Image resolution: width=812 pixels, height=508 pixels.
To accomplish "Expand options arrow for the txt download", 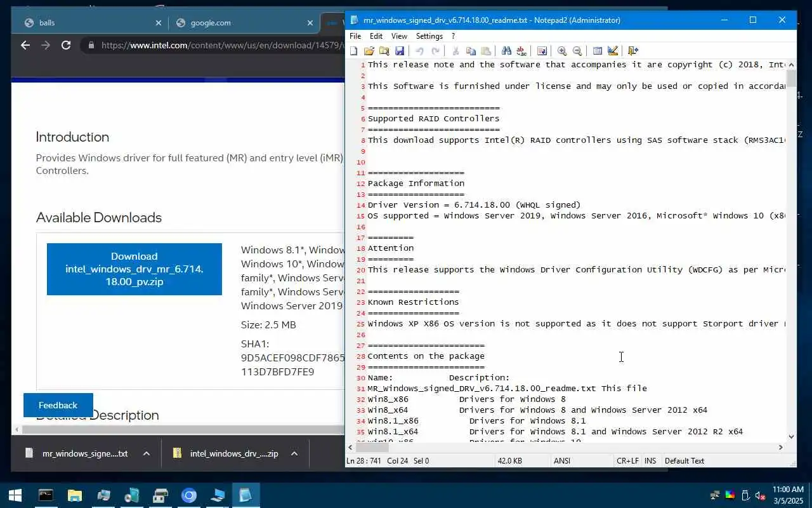I will (147, 453).
